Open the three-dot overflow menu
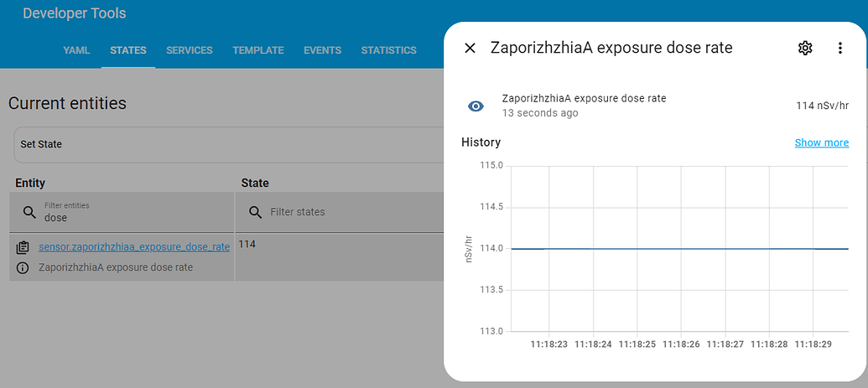Viewport: 868px width, 388px height. (840, 48)
